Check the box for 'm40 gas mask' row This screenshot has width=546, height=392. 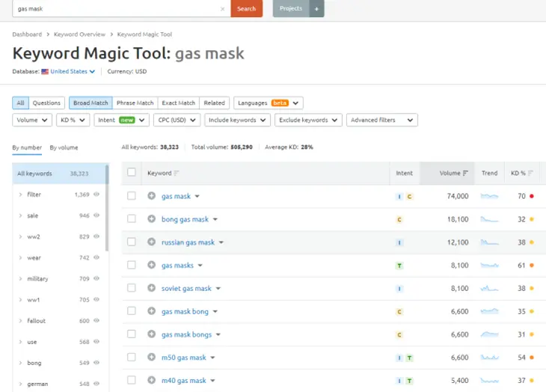132,380
